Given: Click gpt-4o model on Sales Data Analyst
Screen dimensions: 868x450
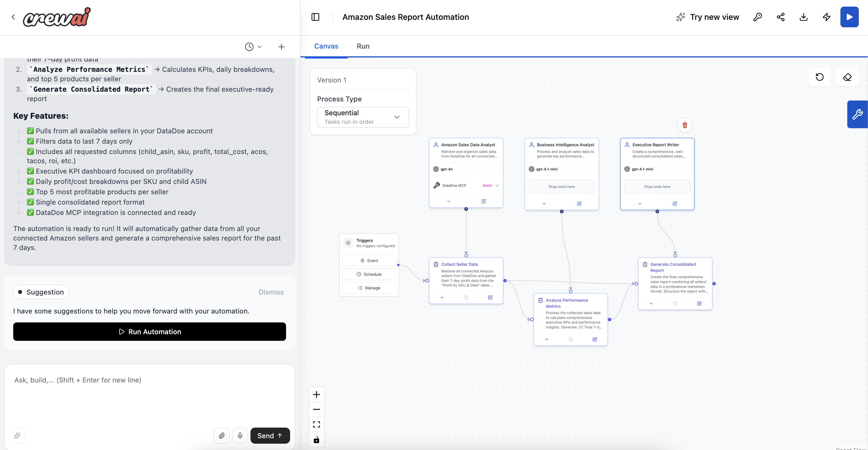Looking at the screenshot, I should pyautogui.click(x=443, y=169).
